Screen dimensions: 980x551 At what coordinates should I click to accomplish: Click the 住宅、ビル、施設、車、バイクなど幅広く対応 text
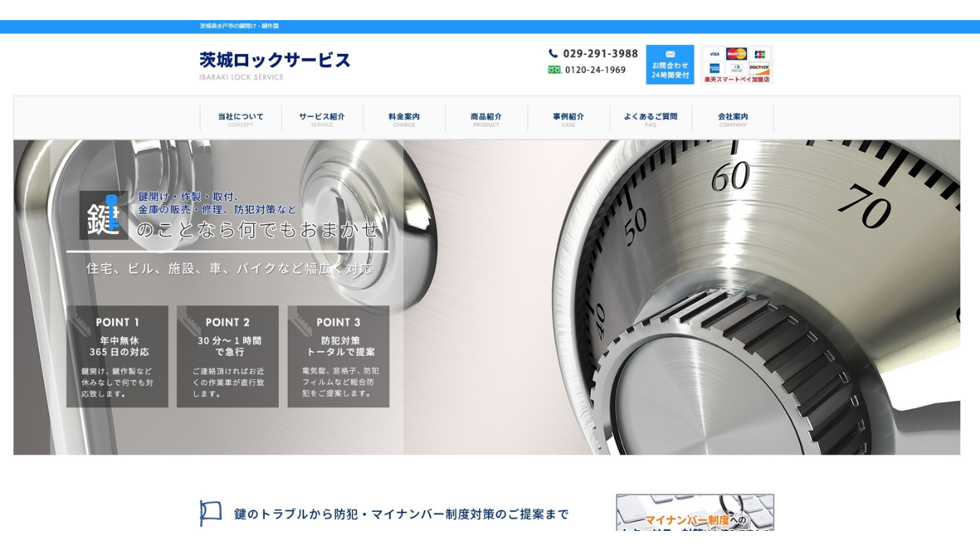[230, 268]
